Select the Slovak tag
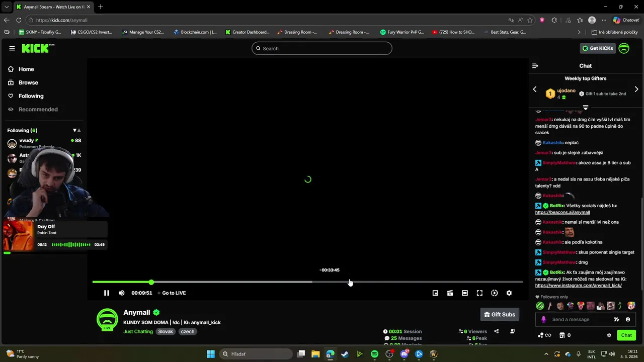644x362 pixels. pyautogui.click(x=166, y=331)
